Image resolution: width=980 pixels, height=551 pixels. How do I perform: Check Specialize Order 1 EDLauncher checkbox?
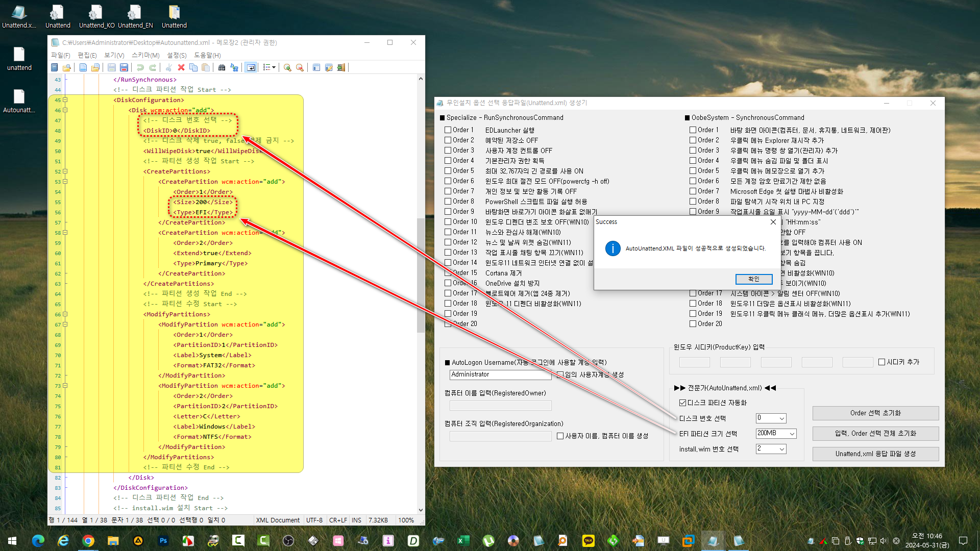(x=448, y=130)
